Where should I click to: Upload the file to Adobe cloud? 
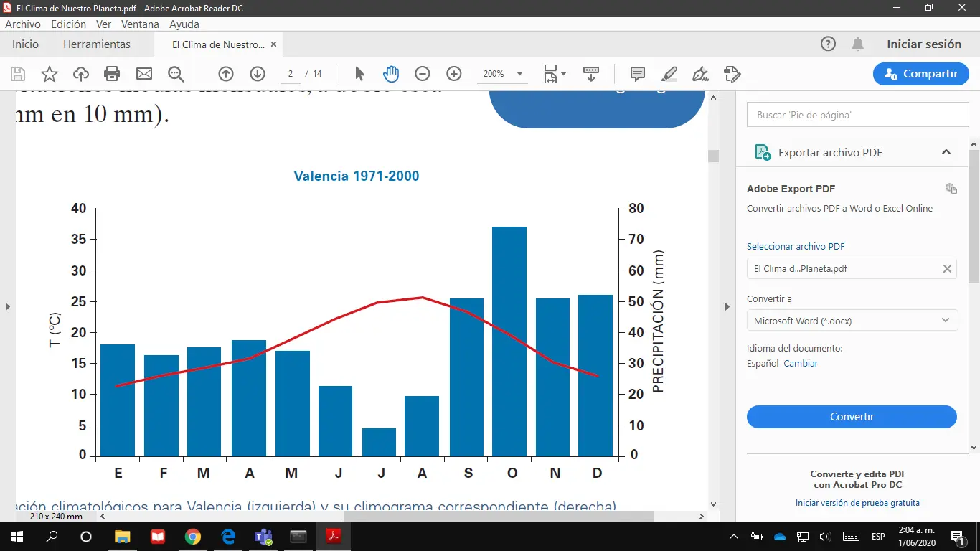(80, 73)
